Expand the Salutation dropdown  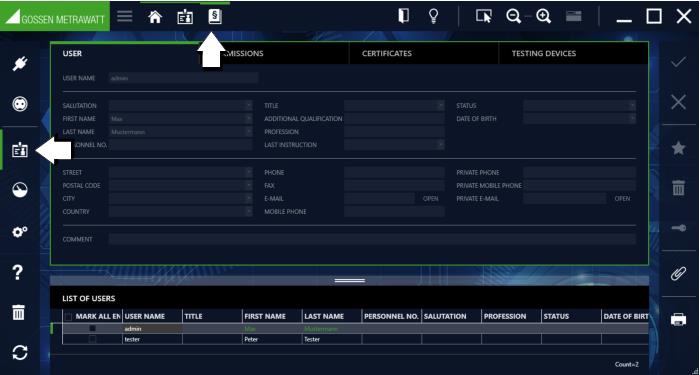pos(249,106)
